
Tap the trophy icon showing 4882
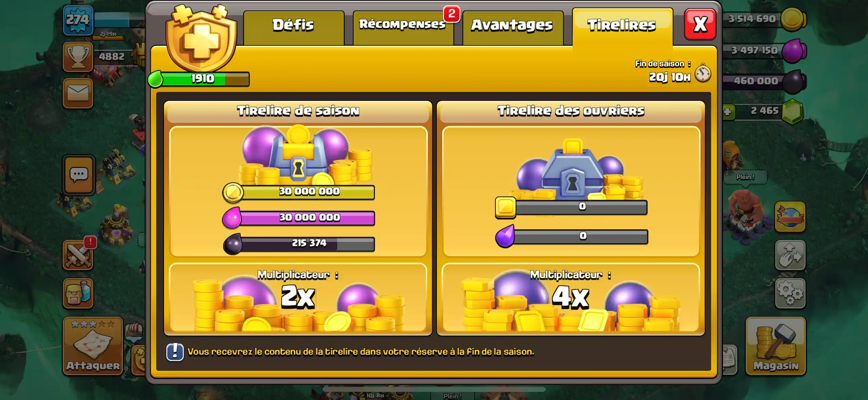click(78, 57)
